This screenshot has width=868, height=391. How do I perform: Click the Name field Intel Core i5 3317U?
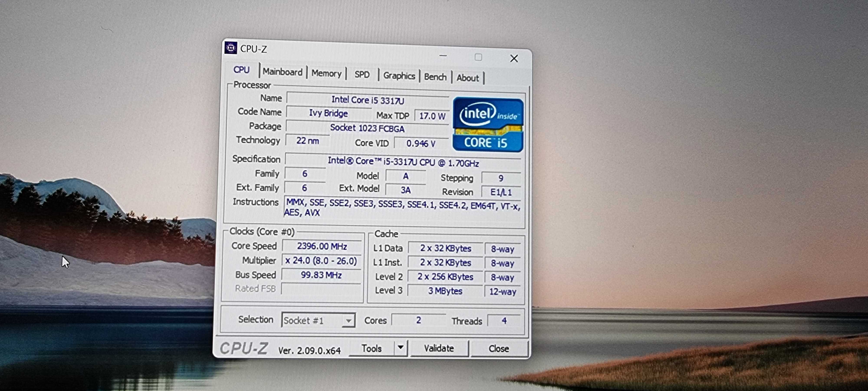click(x=368, y=100)
